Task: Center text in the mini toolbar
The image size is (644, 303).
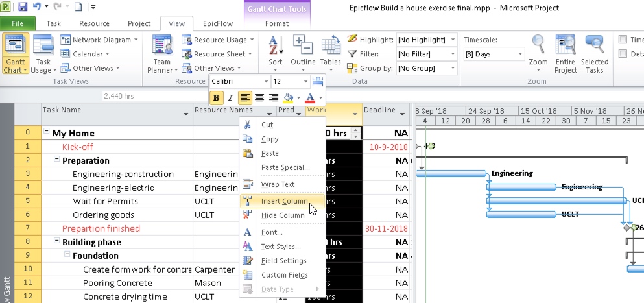Action: pyautogui.click(x=259, y=98)
